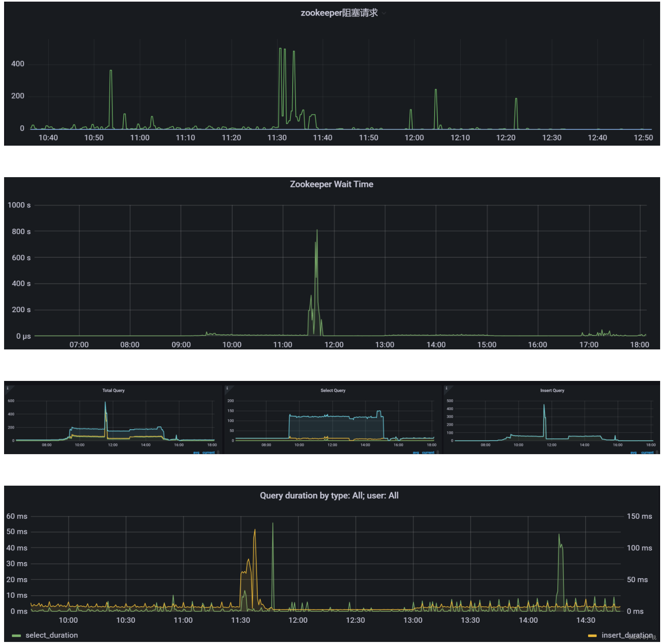Image resolution: width=663 pixels, height=644 pixels.
Task: Sort Total Query legend by current
Action: [x=208, y=453]
